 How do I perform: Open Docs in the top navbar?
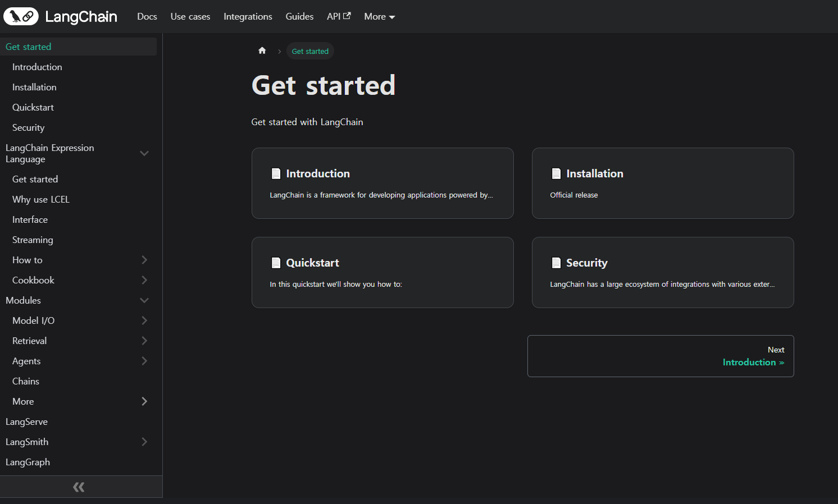[147, 16]
